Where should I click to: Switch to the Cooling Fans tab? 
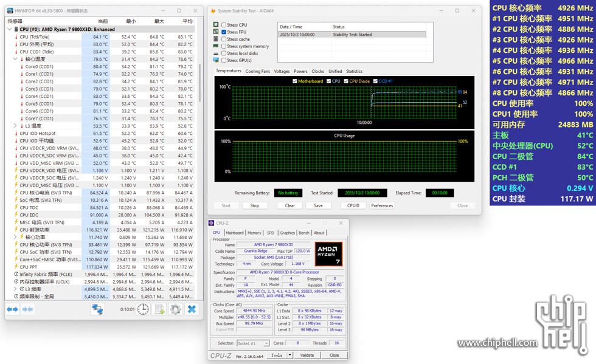pos(257,71)
